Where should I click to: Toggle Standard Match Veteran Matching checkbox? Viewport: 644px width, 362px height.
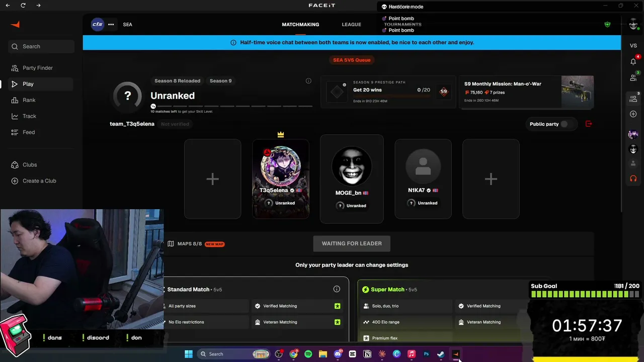point(337,322)
